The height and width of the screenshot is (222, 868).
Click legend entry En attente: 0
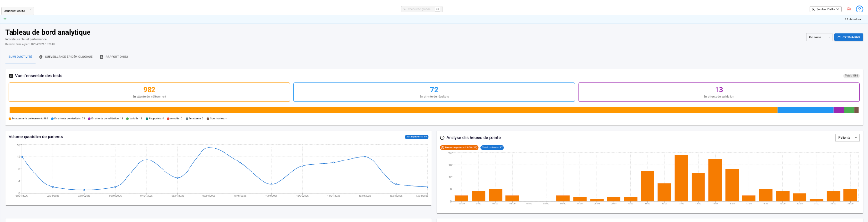tap(195, 118)
